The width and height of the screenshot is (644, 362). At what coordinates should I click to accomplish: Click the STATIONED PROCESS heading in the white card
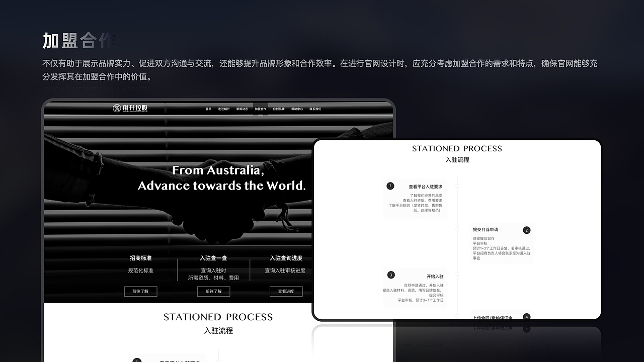coord(457,148)
